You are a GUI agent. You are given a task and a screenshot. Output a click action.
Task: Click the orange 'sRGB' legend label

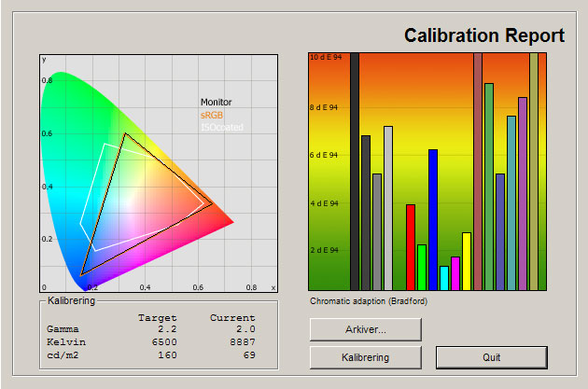[x=212, y=115]
